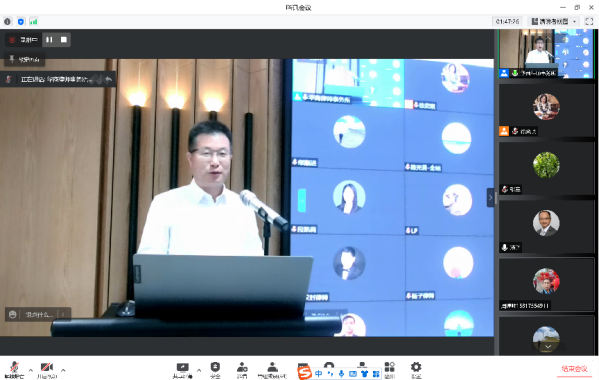This screenshot has width=599, height=380.
Task: Turn on the camera video
Action: [x=47, y=370]
